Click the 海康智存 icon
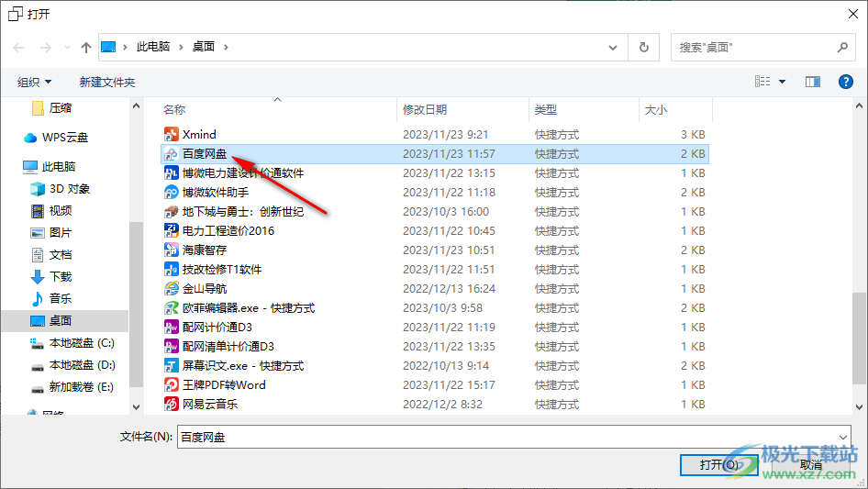This screenshot has height=489, width=868. pyautogui.click(x=171, y=250)
